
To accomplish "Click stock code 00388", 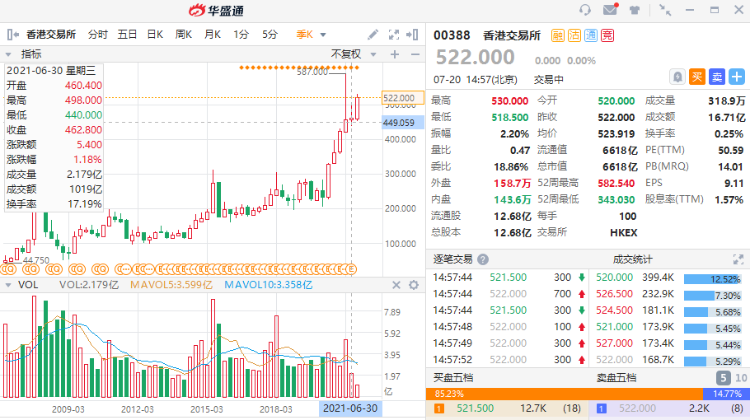I will click(452, 35).
